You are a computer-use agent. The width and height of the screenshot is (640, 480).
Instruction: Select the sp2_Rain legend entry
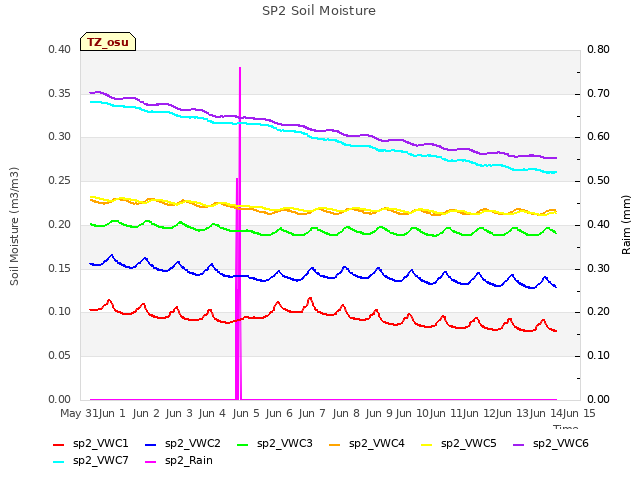pyautogui.click(x=179, y=461)
